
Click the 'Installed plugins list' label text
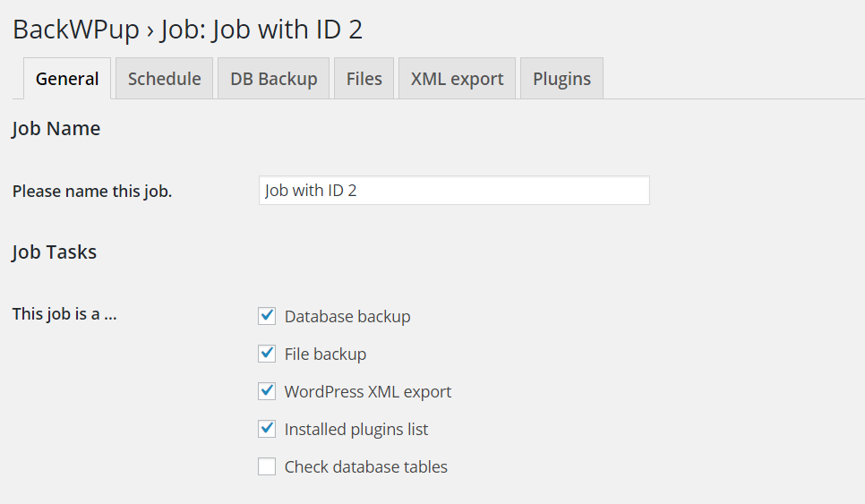pyautogui.click(x=356, y=429)
